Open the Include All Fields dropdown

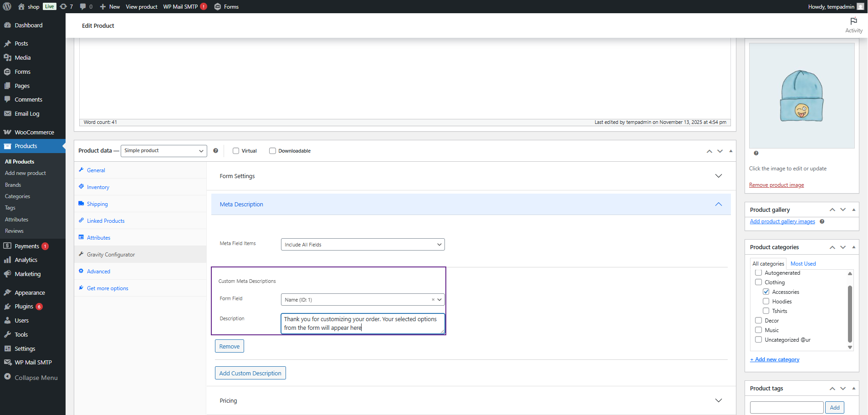point(363,245)
